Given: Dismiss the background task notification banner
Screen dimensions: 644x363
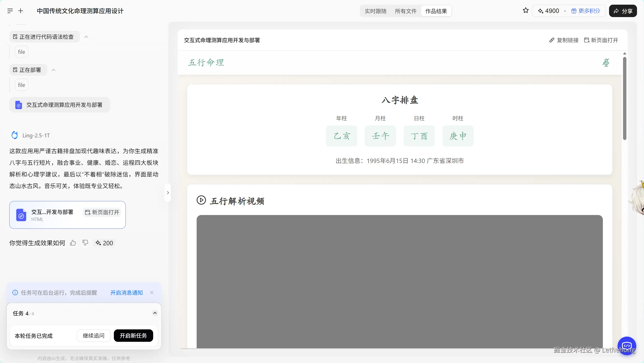Looking at the screenshot, I should [x=152, y=293].
